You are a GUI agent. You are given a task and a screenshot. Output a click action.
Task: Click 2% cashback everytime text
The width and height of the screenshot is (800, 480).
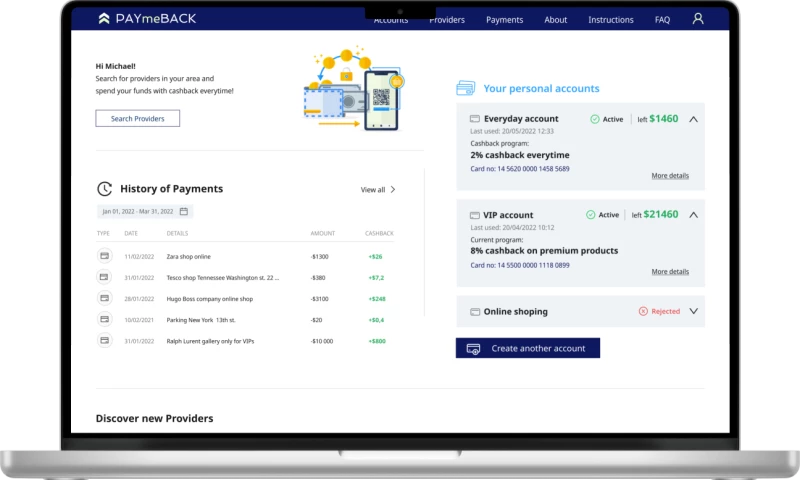520,155
